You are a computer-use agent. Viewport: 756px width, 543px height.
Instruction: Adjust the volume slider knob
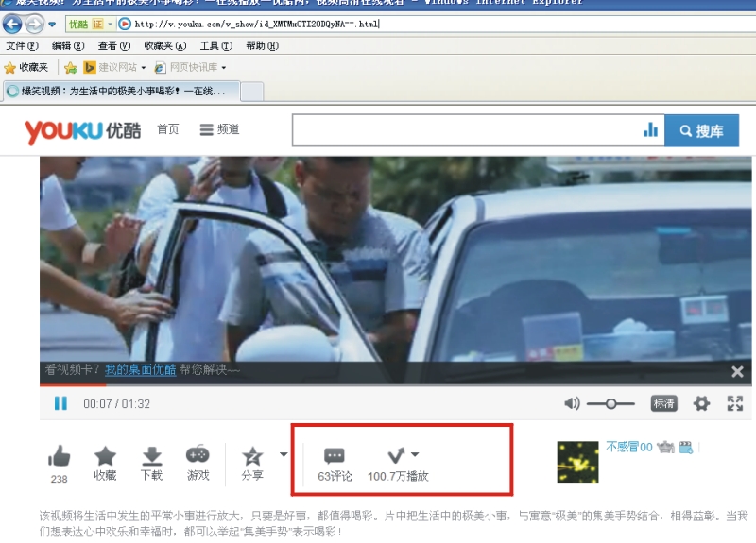point(611,403)
